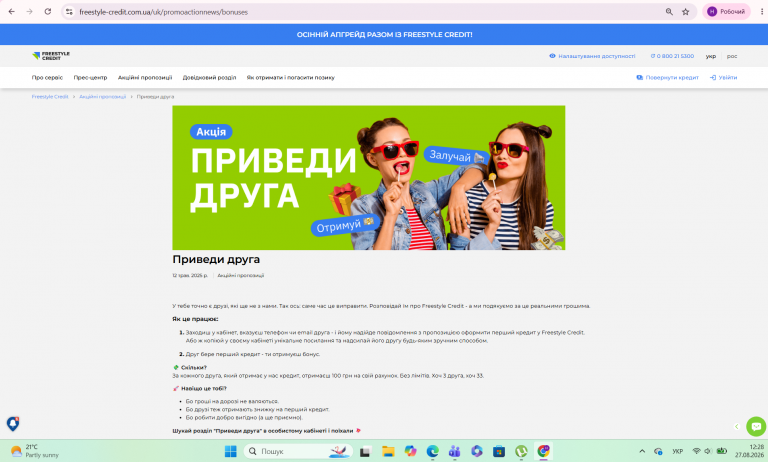Open the Про сервіс menu
768x462 pixels.
click(x=47, y=77)
